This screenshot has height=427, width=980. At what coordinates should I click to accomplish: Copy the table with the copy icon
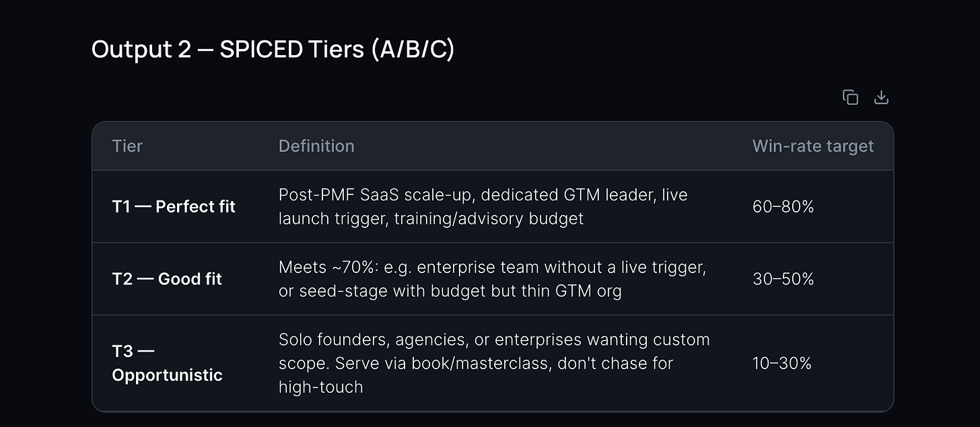tap(850, 98)
